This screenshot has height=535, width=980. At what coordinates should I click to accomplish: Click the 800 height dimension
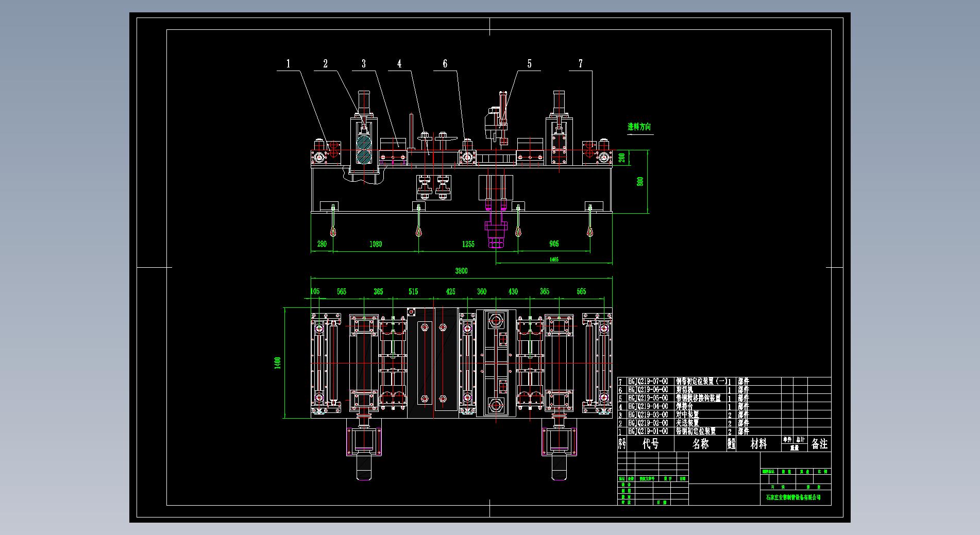point(640,182)
